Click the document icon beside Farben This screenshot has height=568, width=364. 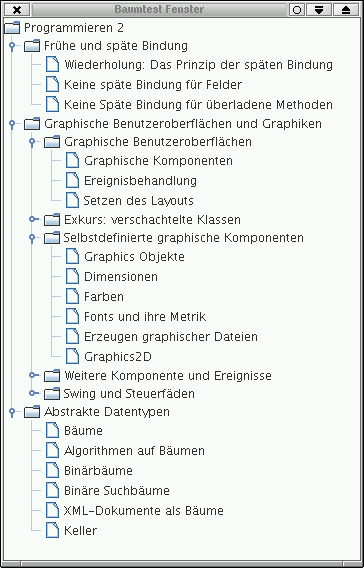point(72,296)
